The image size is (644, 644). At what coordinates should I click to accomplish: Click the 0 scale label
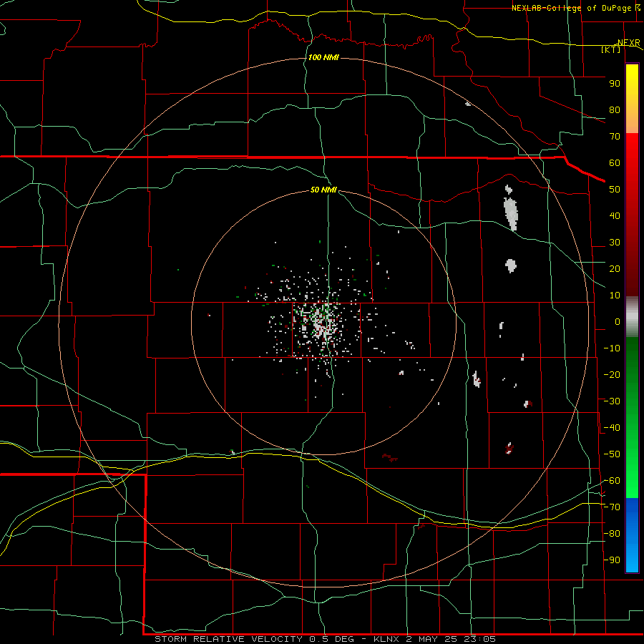coord(618,321)
